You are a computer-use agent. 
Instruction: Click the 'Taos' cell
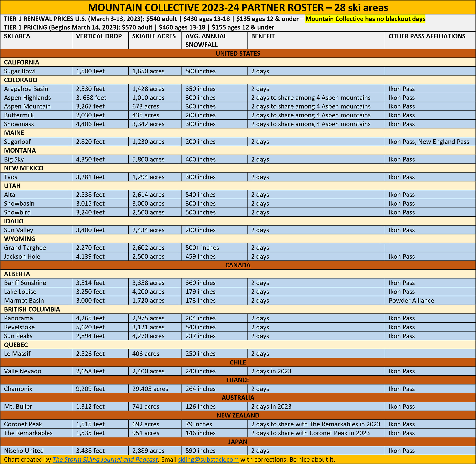coord(36,177)
